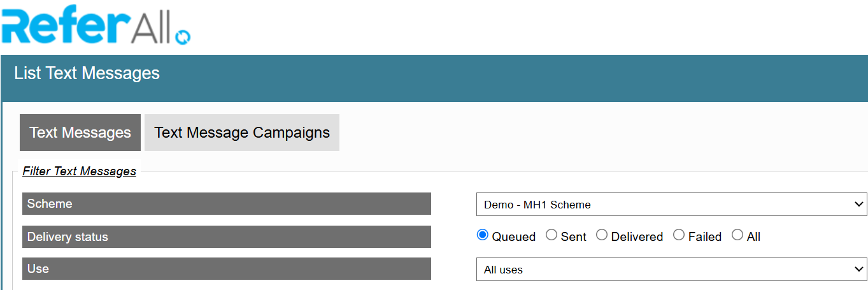This screenshot has height=290, width=868.
Task: Switch to the Text Messages tab
Action: tap(80, 133)
